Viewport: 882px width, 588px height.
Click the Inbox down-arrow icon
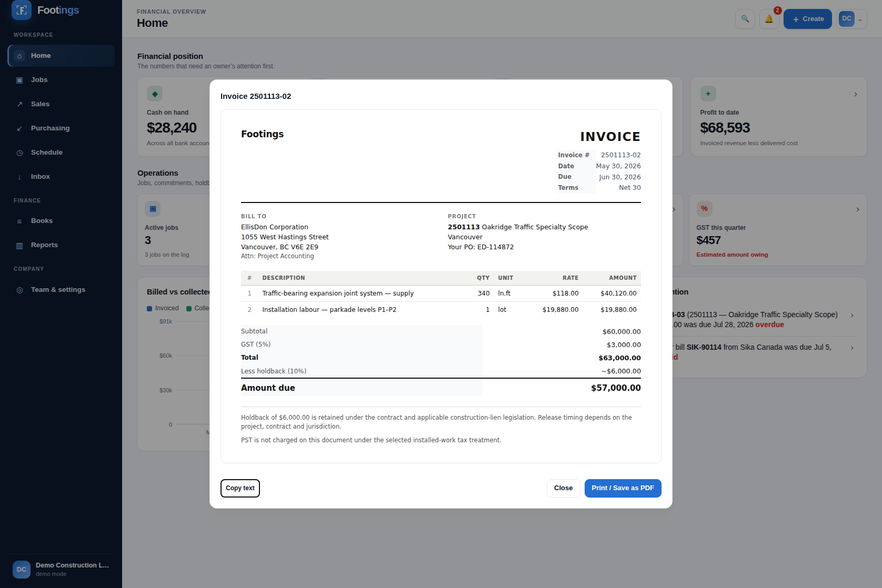point(19,177)
